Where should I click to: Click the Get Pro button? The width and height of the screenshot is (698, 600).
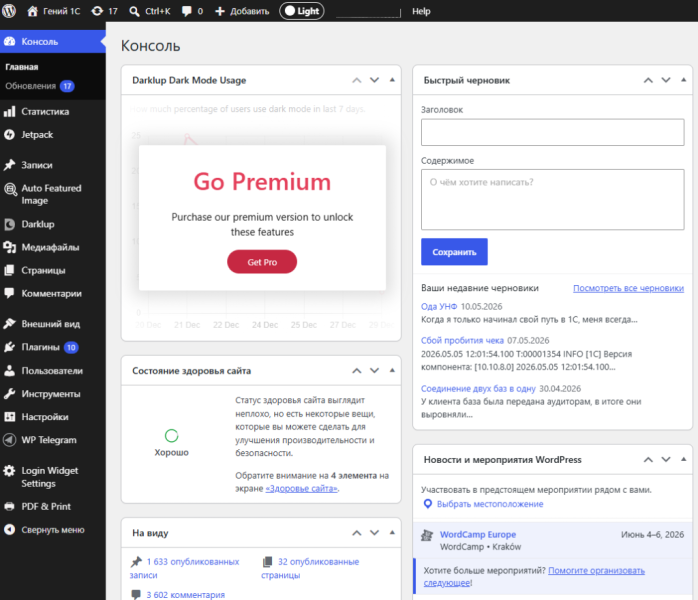coord(262,262)
